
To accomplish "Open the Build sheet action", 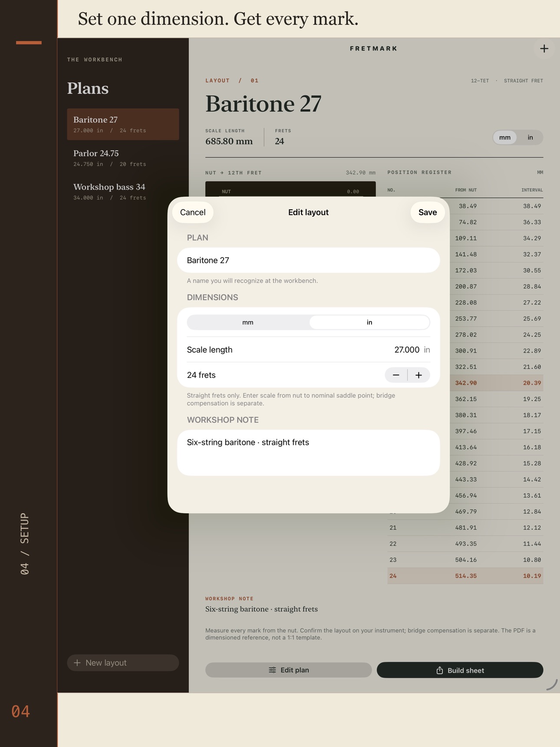I will click(x=460, y=670).
